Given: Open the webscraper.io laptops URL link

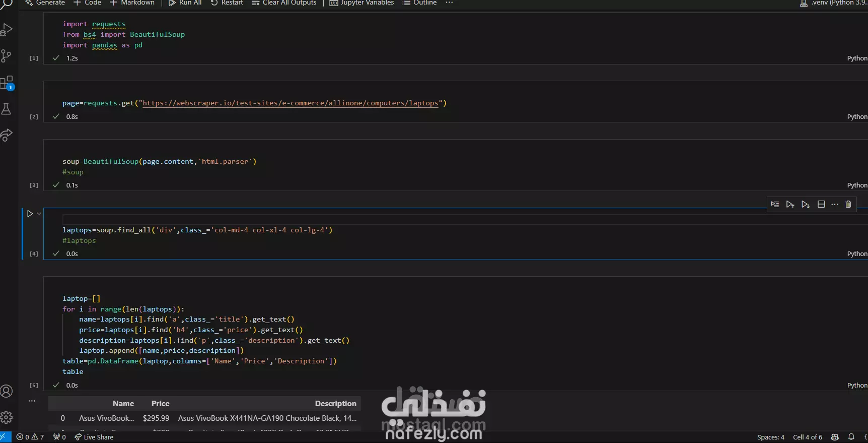Looking at the screenshot, I should coord(291,103).
